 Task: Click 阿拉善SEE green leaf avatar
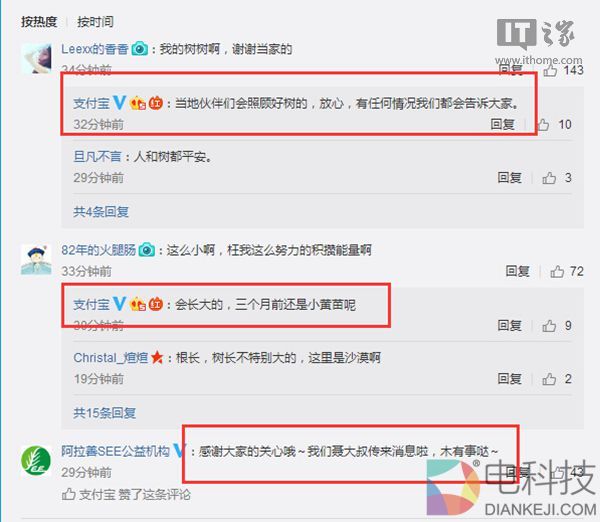pyautogui.click(x=36, y=460)
